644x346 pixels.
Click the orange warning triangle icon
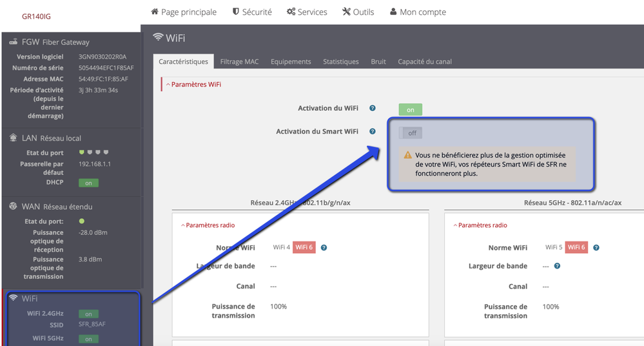[407, 156]
